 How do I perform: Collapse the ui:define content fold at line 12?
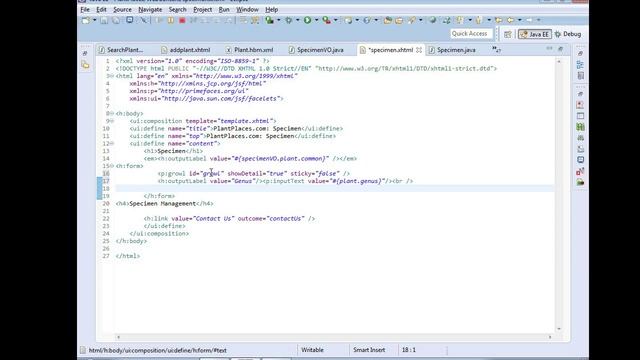[x=112, y=144]
